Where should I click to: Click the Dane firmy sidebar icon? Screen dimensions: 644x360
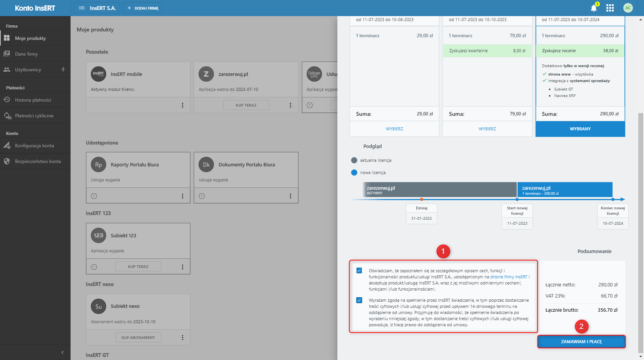[x=7, y=54]
